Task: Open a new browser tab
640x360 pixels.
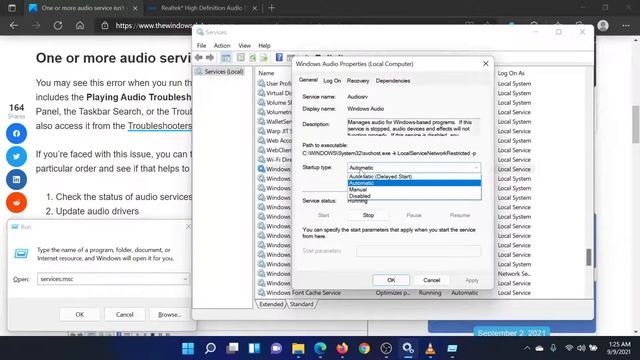Action: tap(271, 8)
